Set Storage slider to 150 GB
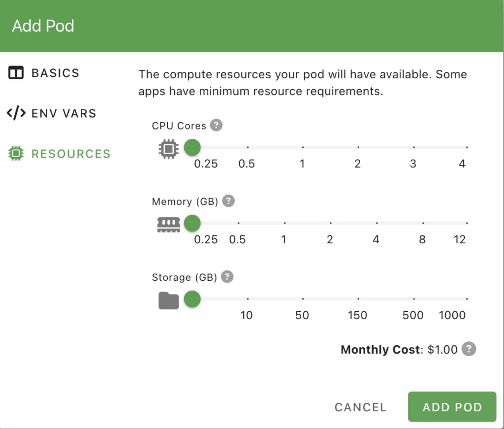Screen dimensions: 504x429 click(x=358, y=298)
